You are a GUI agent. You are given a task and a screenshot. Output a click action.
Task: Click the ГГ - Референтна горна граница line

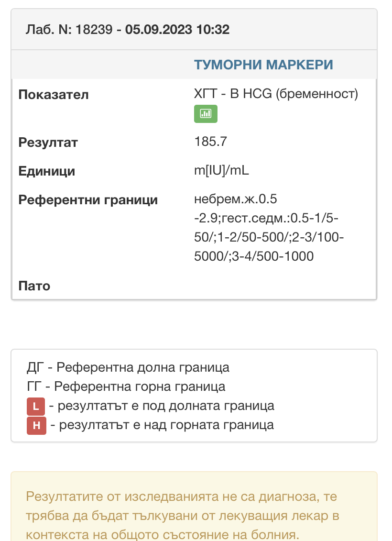[126, 386]
